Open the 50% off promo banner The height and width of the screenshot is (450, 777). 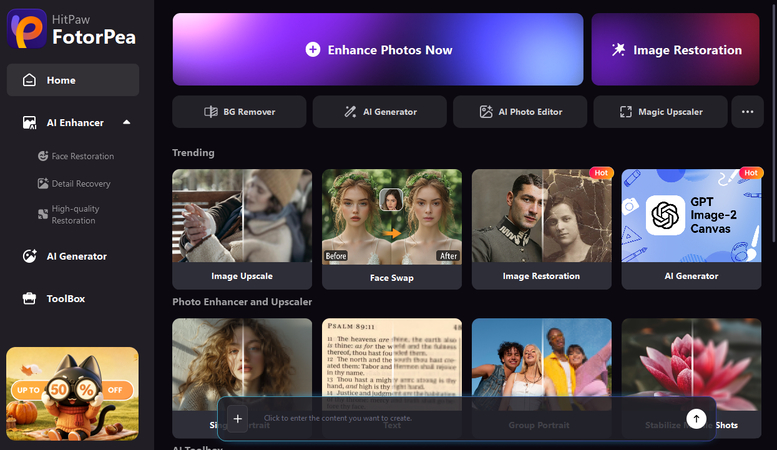pos(72,394)
